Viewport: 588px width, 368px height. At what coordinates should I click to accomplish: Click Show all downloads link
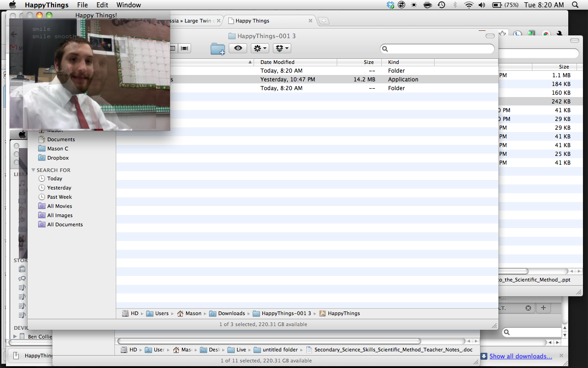(x=520, y=356)
